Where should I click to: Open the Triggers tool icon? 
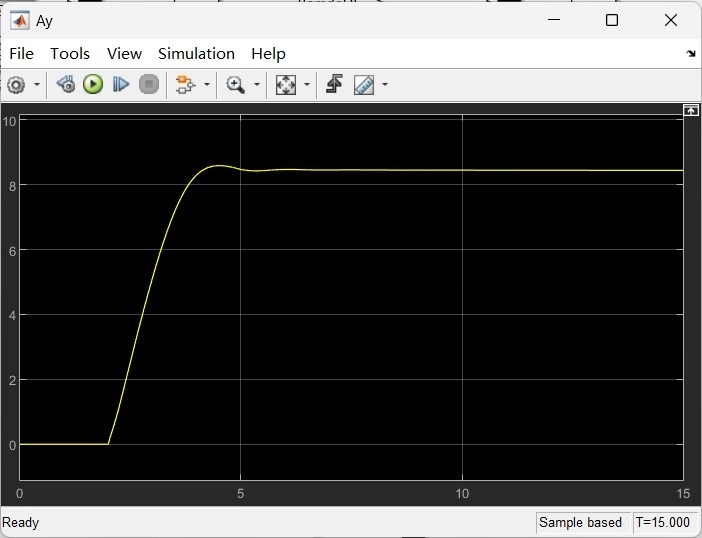click(334, 84)
